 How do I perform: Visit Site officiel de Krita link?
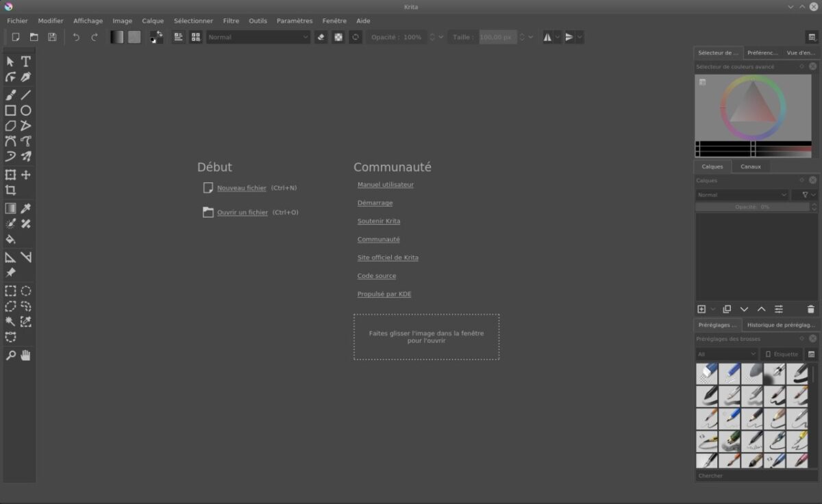tap(388, 257)
